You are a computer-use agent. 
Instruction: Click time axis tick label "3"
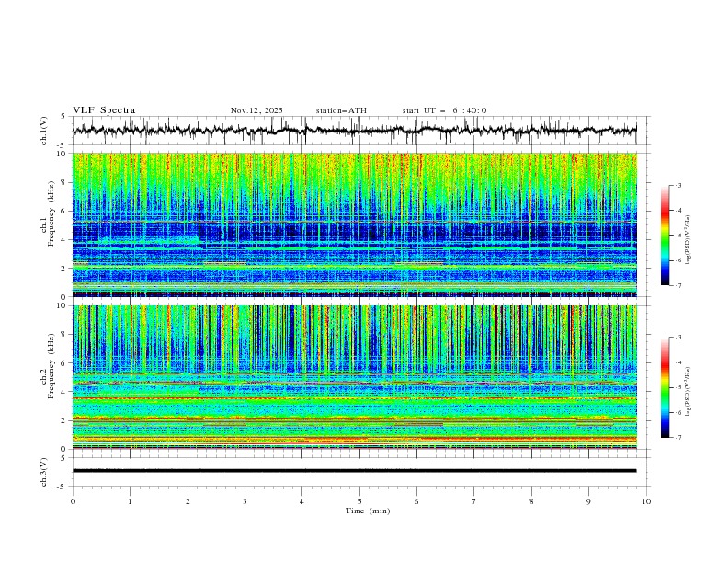pos(245,501)
